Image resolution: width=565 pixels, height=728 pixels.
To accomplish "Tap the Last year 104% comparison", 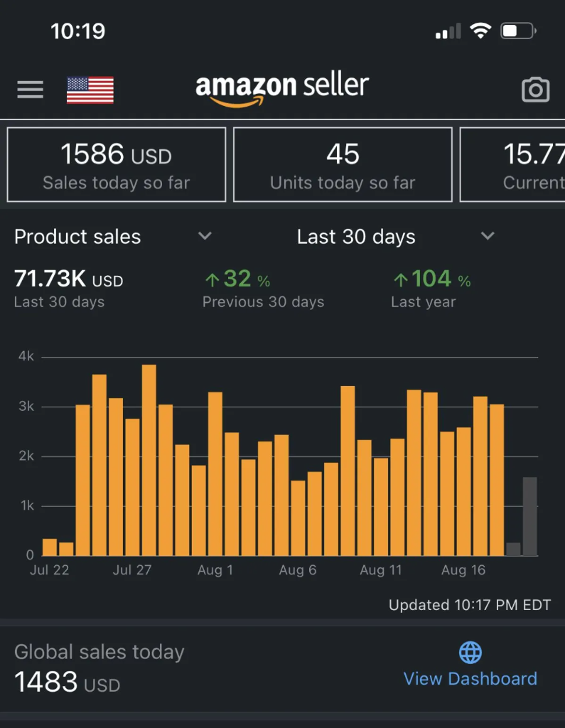I will click(x=432, y=289).
